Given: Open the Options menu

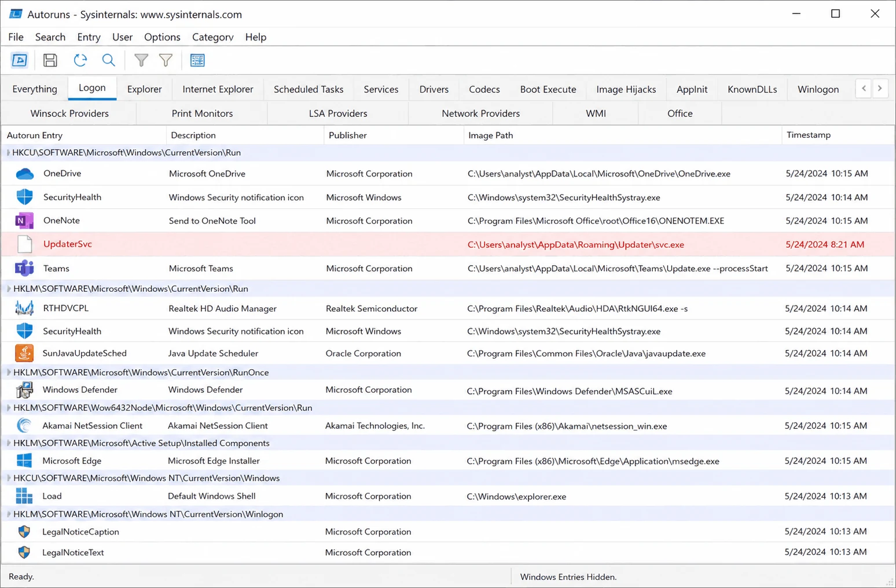Looking at the screenshot, I should [162, 37].
